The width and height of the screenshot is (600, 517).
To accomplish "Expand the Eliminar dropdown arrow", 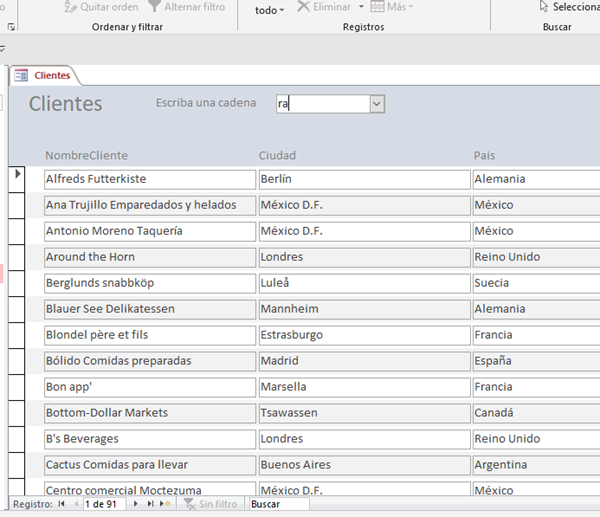I will tap(361, 8).
